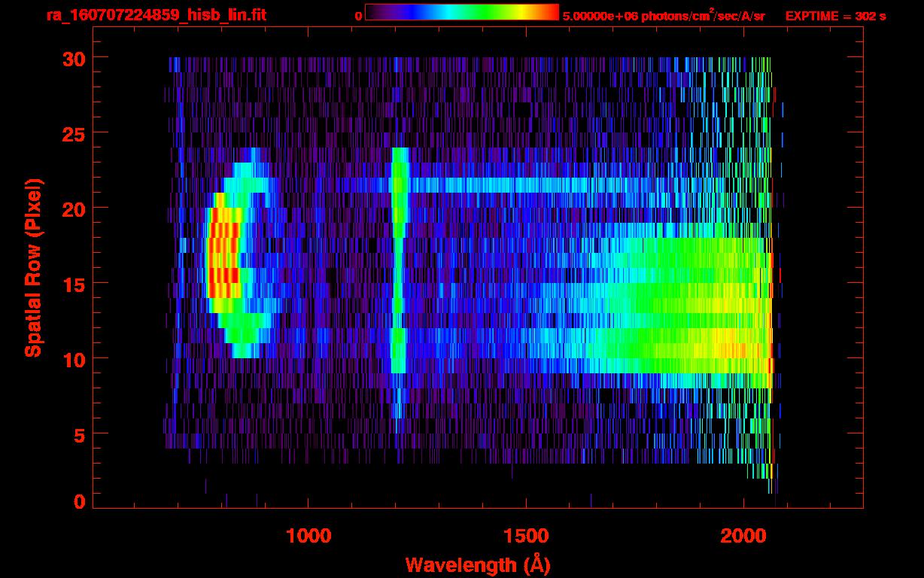Click the colorbar minimum value 0
This screenshot has width=924, height=578.
coord(358,16)
